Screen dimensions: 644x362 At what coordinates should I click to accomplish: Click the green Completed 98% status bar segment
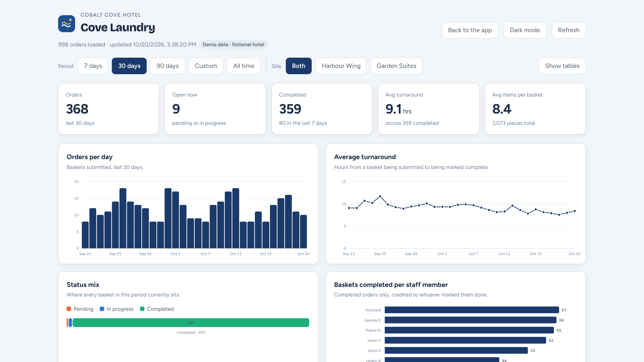(191, 323)
